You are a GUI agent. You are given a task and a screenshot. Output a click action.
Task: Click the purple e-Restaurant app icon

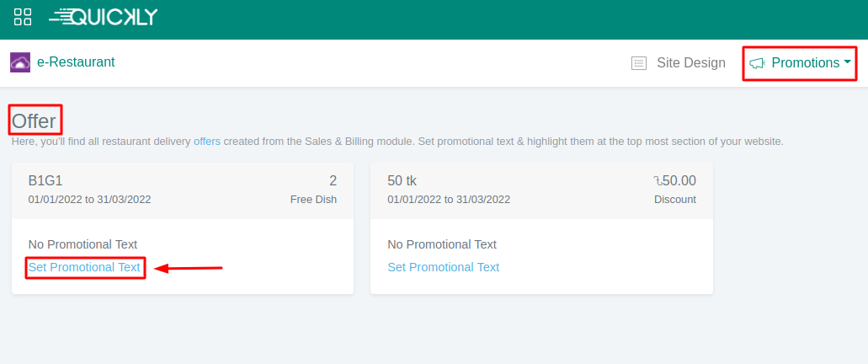[20, 62]
